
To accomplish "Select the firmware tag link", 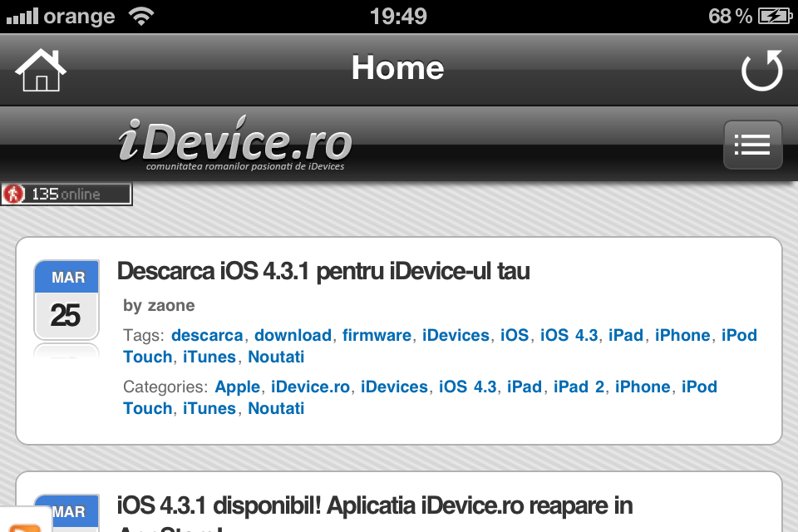I will pyautogui.click(x=377, y=335).
